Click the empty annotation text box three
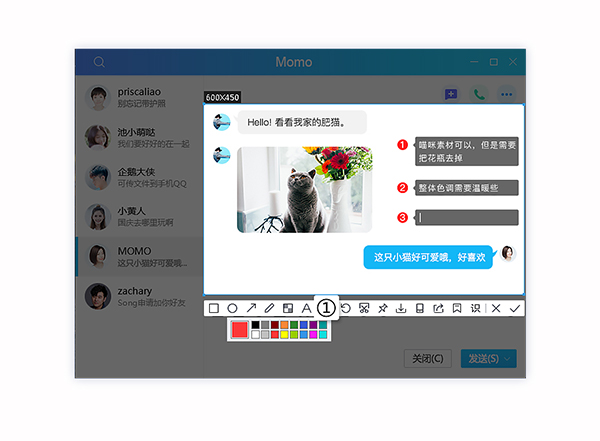The height and width of the screenshot is (441, 600). (467, 217)
